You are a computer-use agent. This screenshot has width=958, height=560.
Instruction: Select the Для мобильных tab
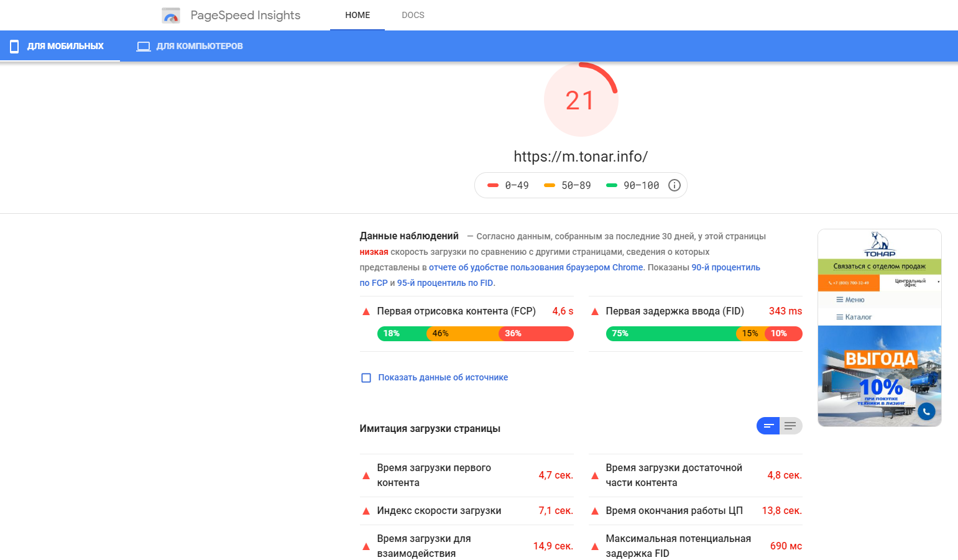[60, 46]
